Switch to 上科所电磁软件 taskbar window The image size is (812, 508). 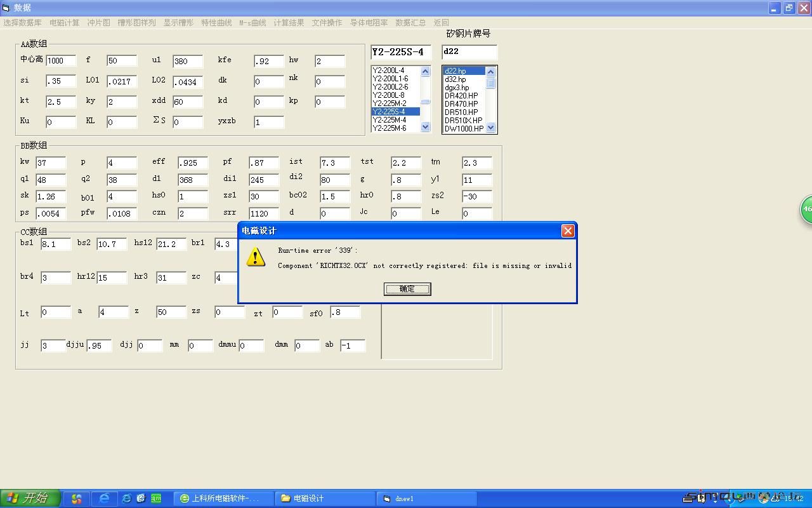coord(224,498)
